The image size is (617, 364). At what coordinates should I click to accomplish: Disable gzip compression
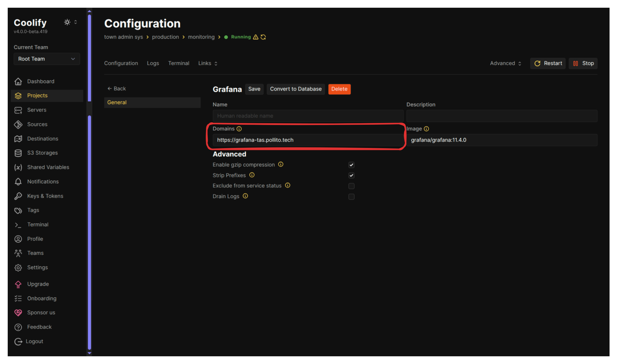[351, 165]
